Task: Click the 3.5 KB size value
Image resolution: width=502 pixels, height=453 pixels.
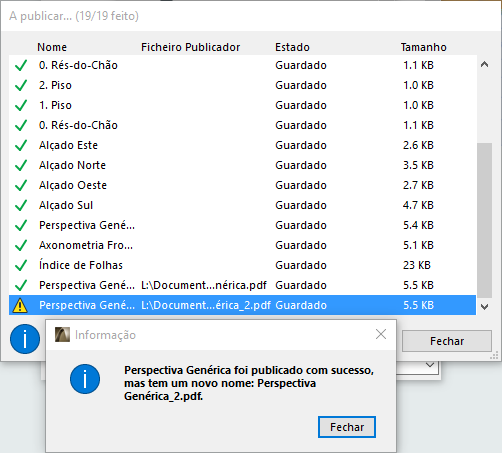Action: 418,165
